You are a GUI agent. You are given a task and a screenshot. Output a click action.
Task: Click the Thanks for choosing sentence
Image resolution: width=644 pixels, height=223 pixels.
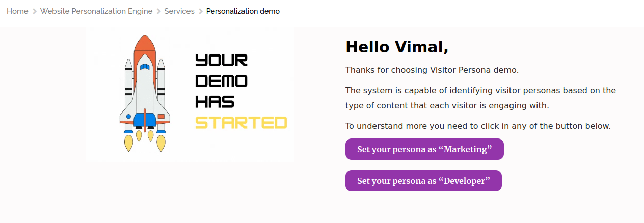[432, 70]
